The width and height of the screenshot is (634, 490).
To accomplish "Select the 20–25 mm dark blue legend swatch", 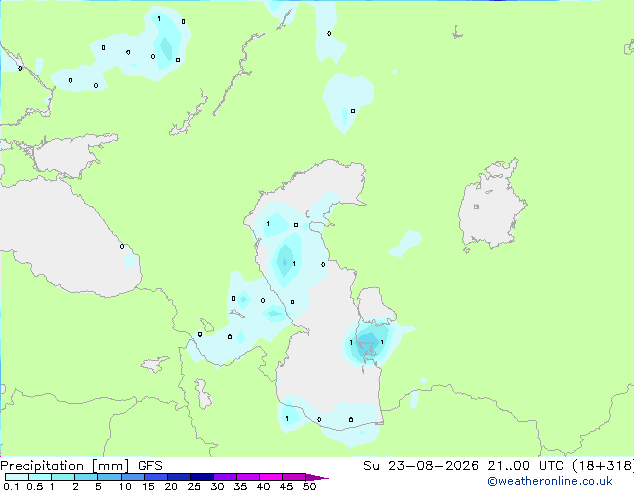I will point(178,477).
